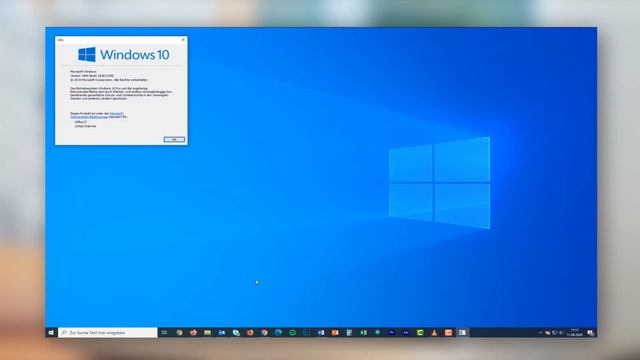Viewport: 640px width, 360px height.
Task: Launch Microsoft Edge from the taskbar
Action: [278, 333]
